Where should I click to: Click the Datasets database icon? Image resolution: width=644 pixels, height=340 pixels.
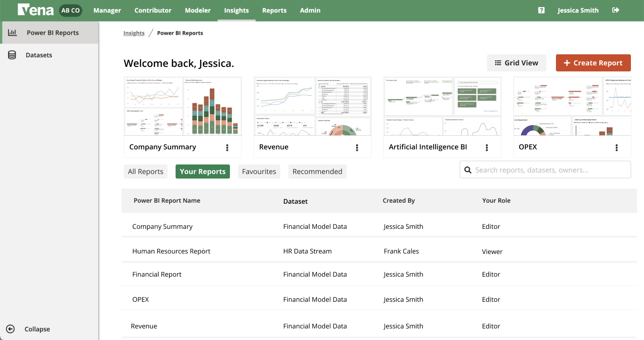[x=12, y=55]
